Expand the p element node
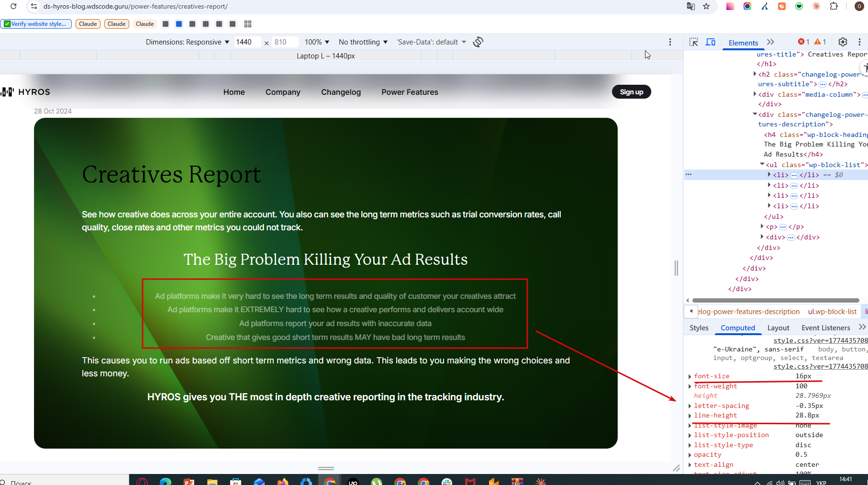868x485 pixels. (x=762, y=226)
